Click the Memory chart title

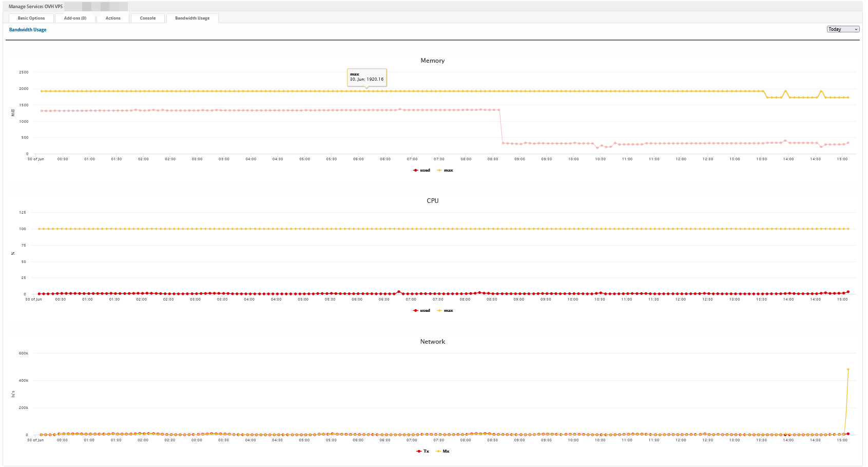pos(433,61)
